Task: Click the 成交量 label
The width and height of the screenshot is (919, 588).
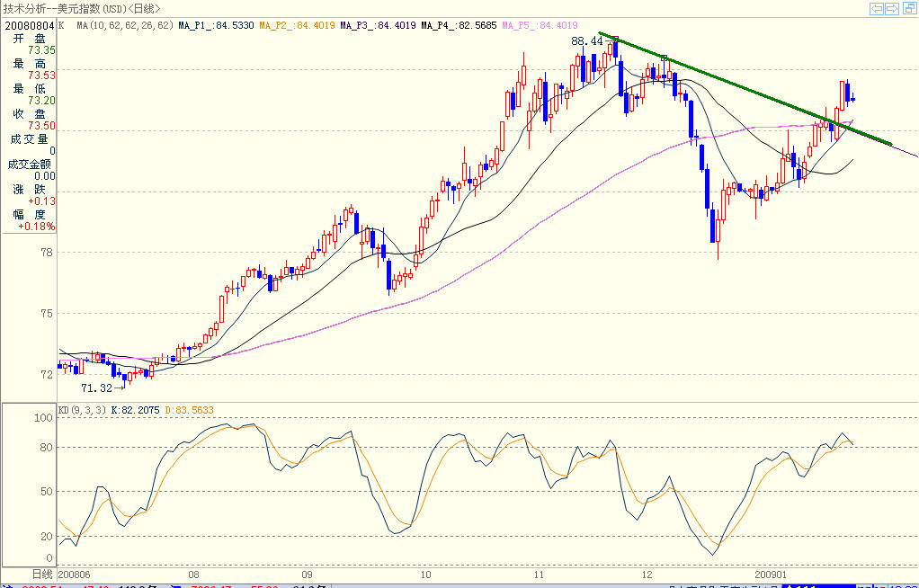Action: [30, 139]
